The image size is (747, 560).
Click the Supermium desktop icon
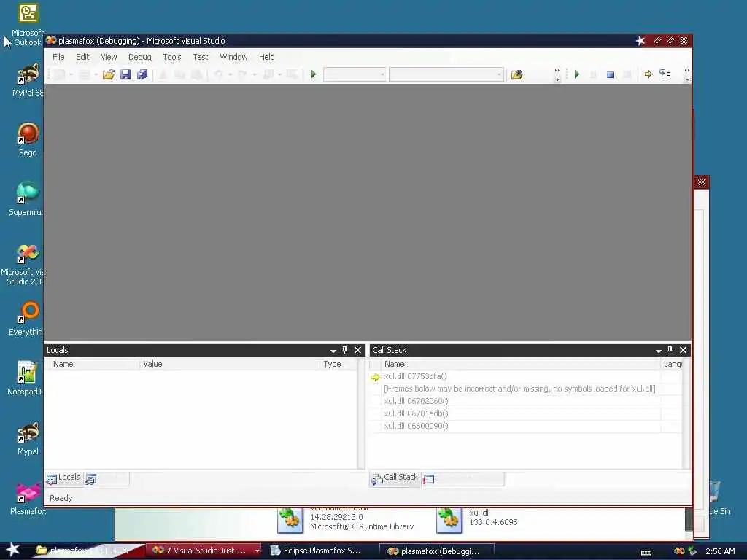click(27, 199)
